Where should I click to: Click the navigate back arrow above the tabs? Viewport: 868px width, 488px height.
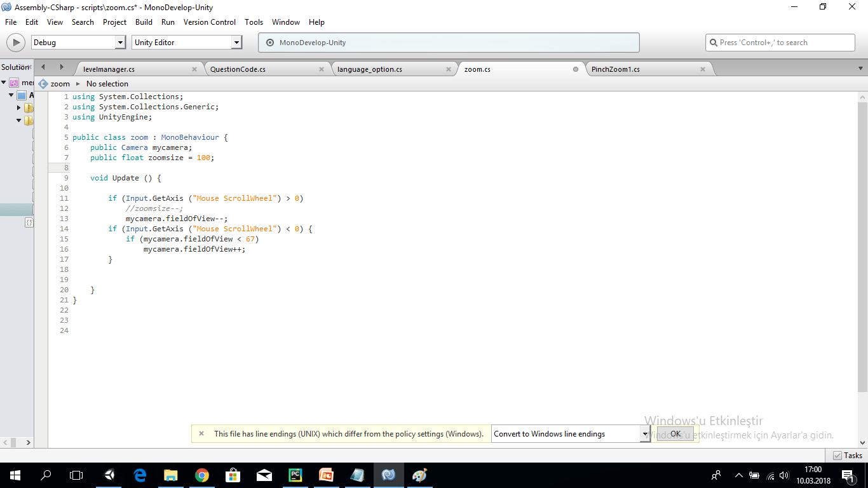point(42,66)
